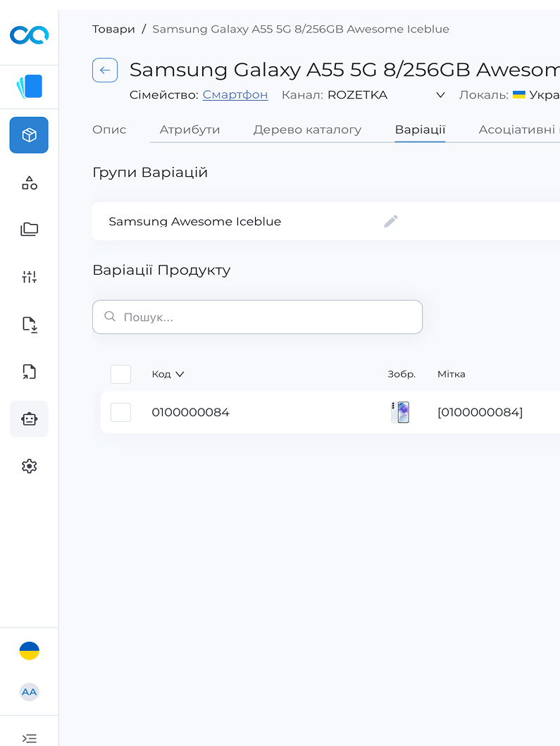The image size is (560, 746).
Task: Click the search magnifier icon
Action: 110,316
